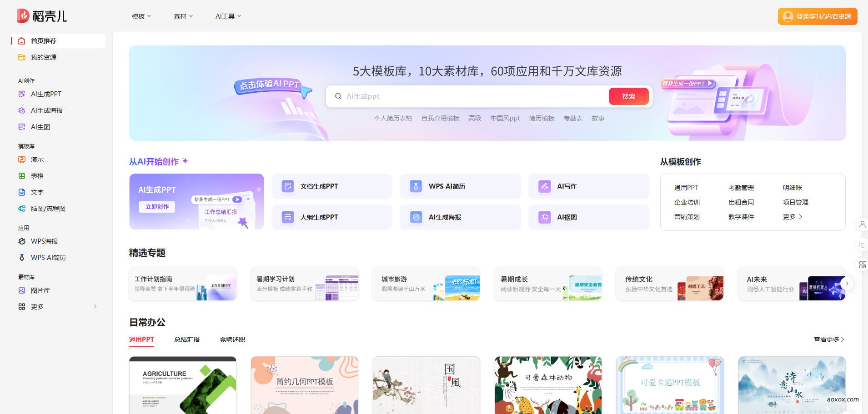Open the 演示 template library

37,160
